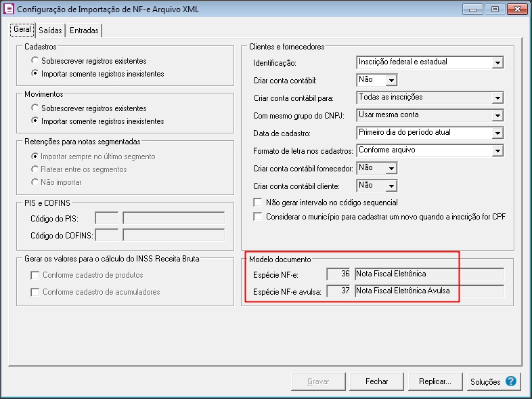This screenshot has height=399, width=532.
Task: Click the Fechar button
Action: point(376,381)
